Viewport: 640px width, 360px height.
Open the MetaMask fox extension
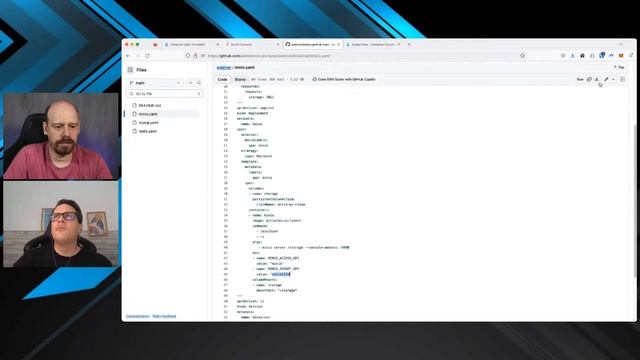(621, 56)
